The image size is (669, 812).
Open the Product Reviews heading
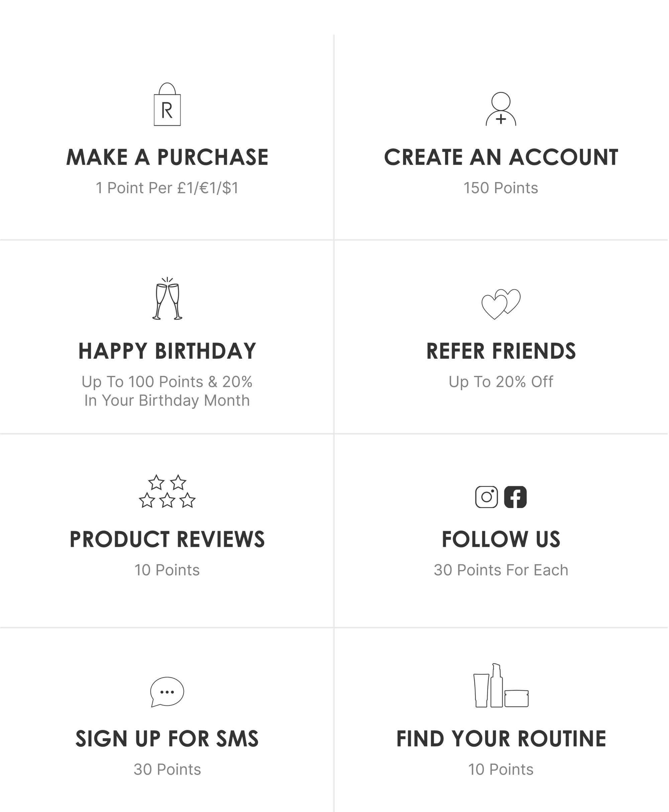(167, 539)
